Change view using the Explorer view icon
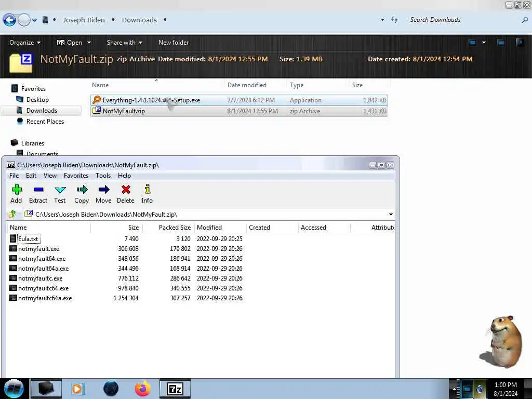The image size is (532, 399). click(x=472, y=43)
